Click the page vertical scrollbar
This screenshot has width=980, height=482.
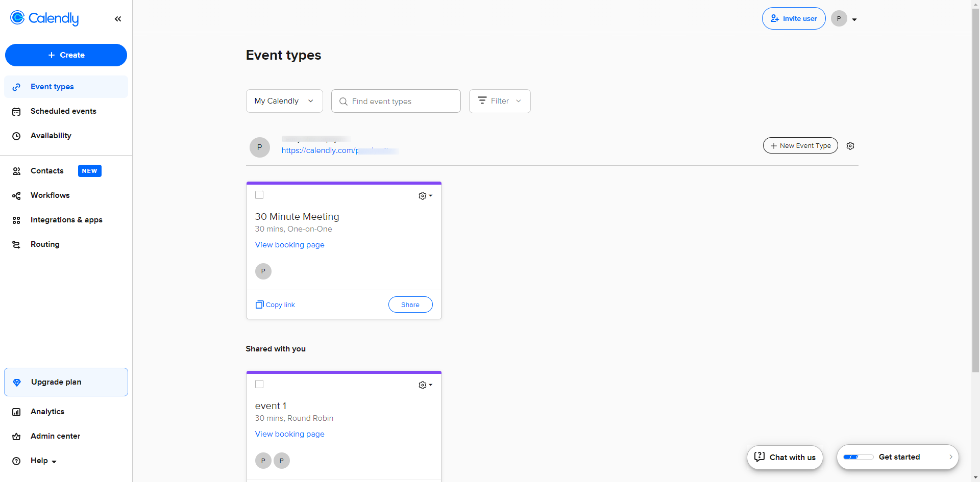pyautogui.click(x=975, y=191)
